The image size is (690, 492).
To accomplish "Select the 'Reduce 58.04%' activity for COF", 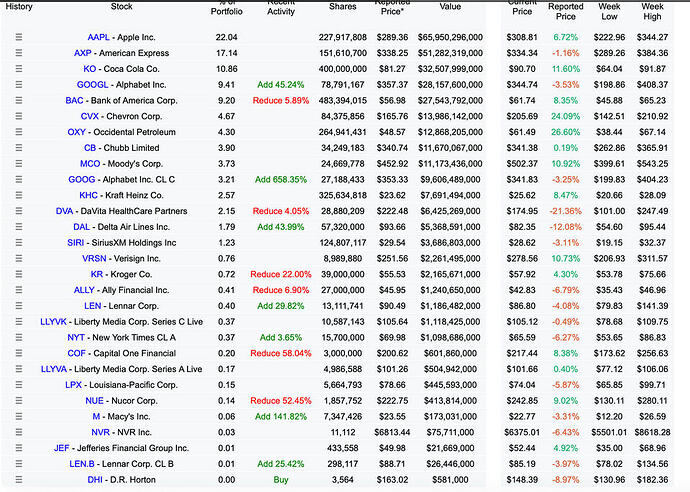I will pyautogui.click(x=281, y=353).
